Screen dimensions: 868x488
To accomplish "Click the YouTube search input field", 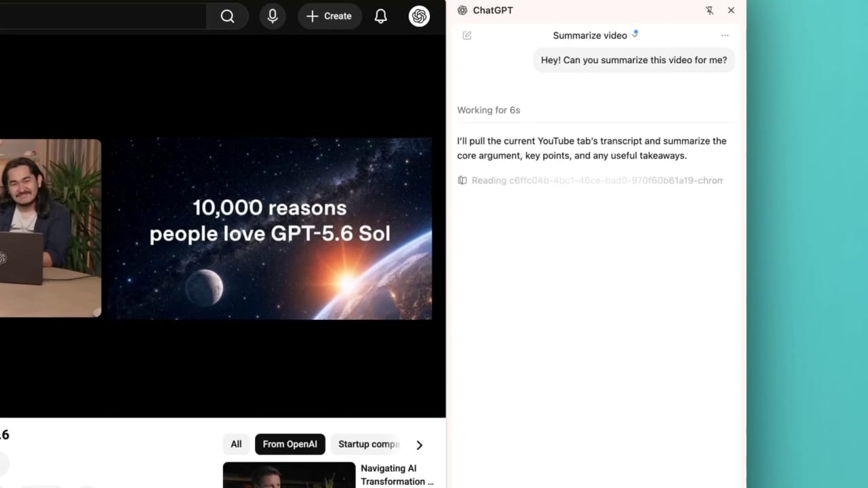I will 103,16.
